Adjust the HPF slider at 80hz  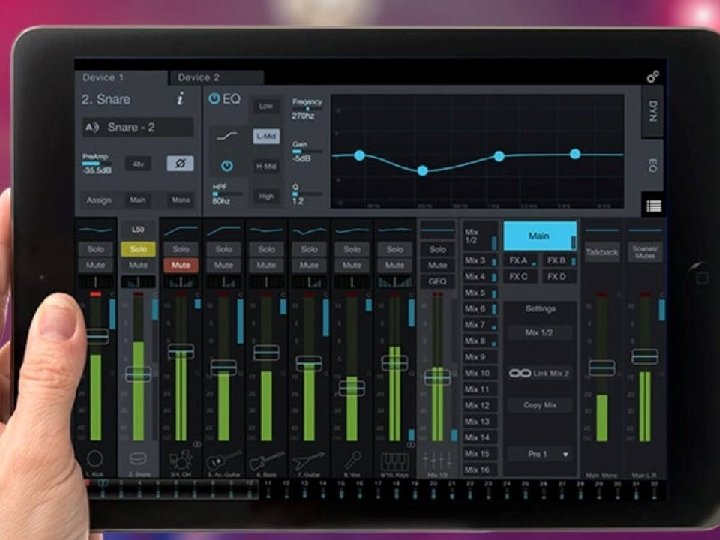click(x=227, y=194)
